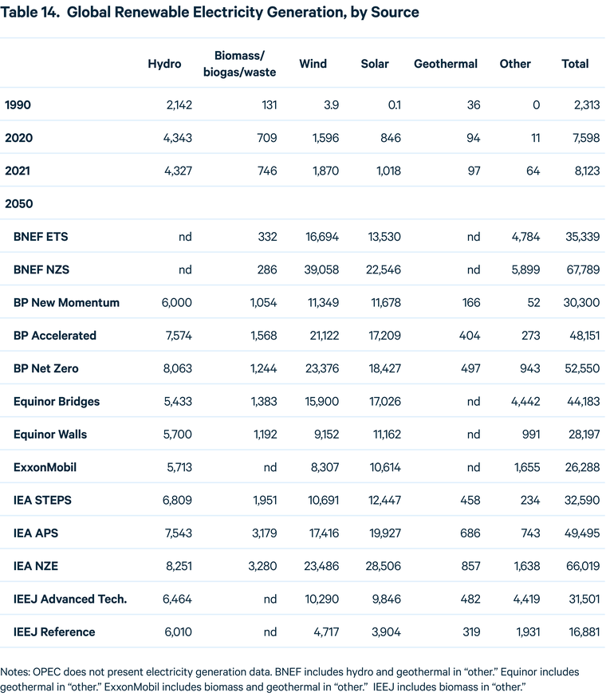Select BP Net Zero wind value 23,376
Viewport: 606px width, 700px height.
point(321,368)
